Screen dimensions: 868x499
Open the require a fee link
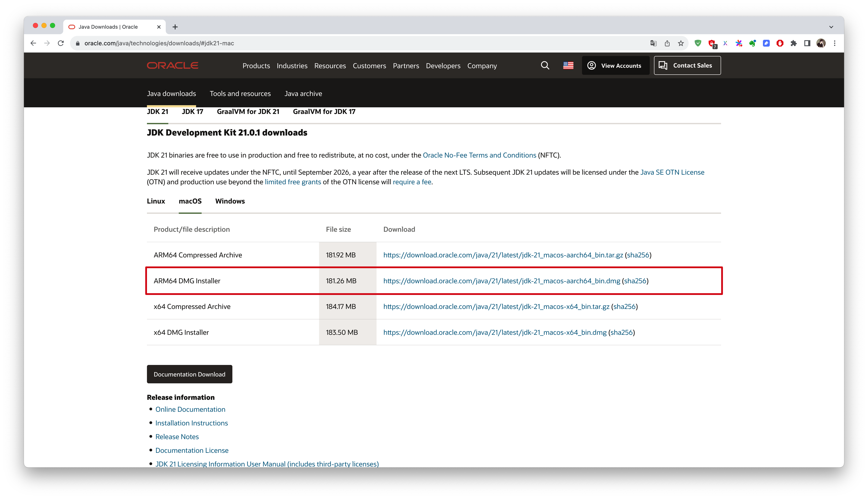(x=412, y=182)
